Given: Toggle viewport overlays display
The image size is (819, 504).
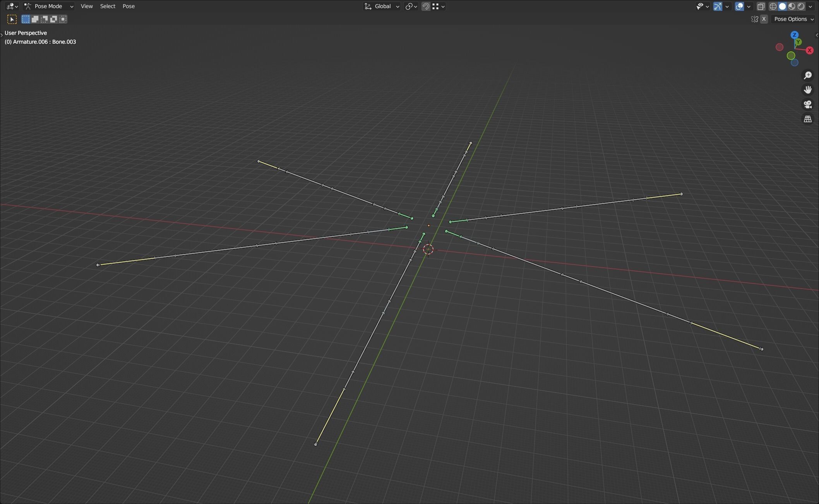Looking at the screenshot, I should pyautogui.click(x=739, y=6).
